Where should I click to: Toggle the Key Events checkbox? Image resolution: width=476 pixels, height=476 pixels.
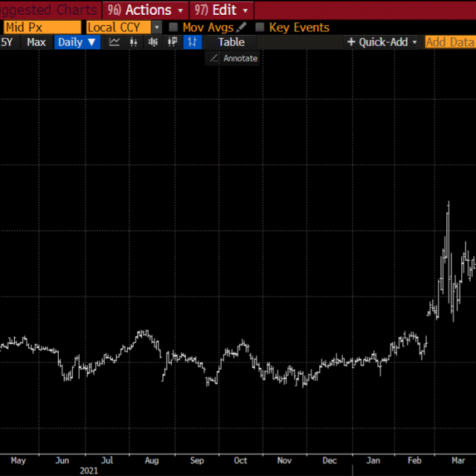click(x=260, y=28)
